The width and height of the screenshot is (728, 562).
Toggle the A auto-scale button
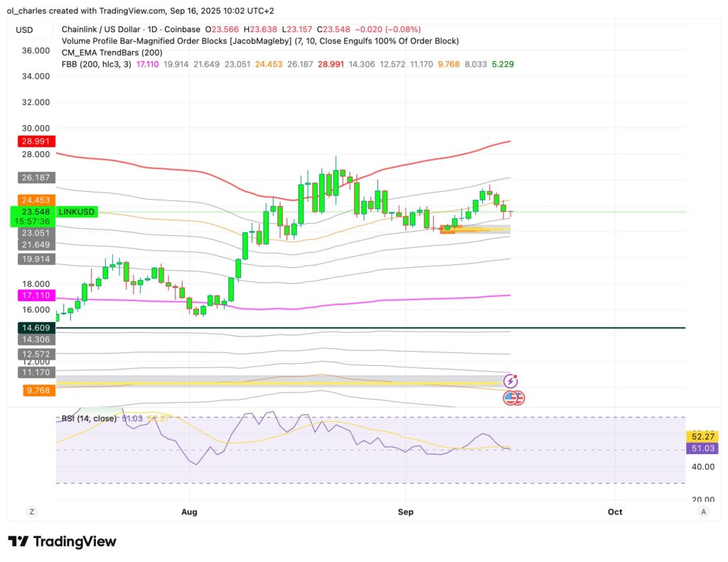(703, 512)
